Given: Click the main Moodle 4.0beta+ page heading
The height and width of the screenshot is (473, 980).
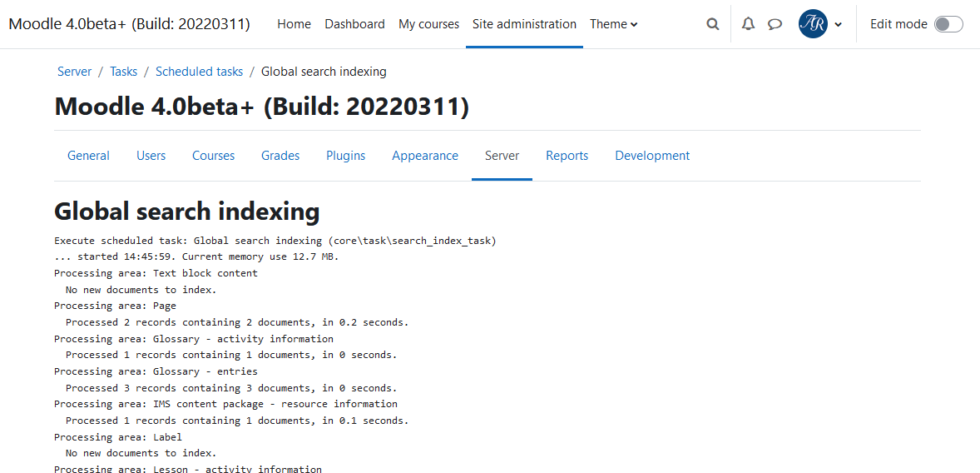Looking at the screenshot, I should [261, 107].
